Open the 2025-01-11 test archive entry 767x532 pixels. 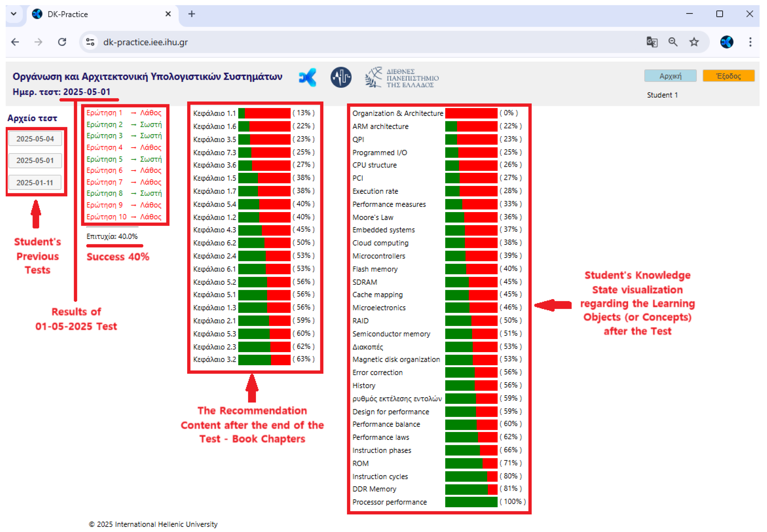(35, 183)
